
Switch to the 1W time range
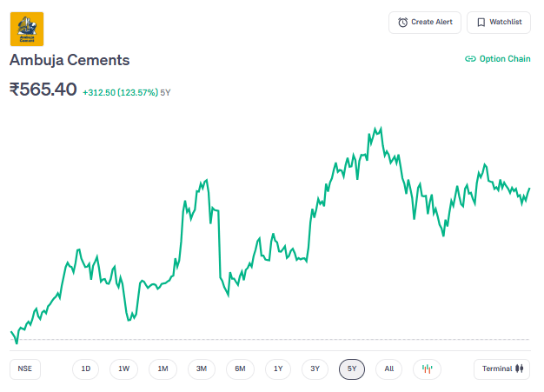pyautogui.click(x=124, y=369)
